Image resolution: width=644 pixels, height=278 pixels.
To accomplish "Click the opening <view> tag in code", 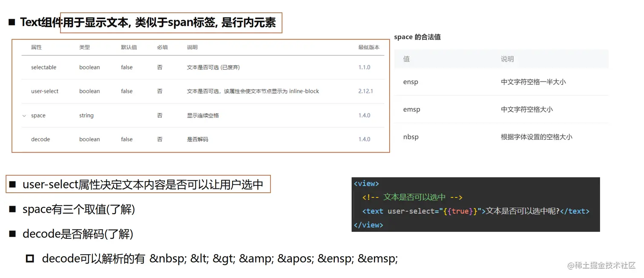I will 366,184.
